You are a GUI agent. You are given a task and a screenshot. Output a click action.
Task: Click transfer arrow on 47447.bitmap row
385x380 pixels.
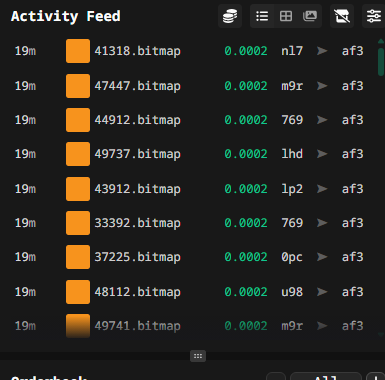click(322, 86)
